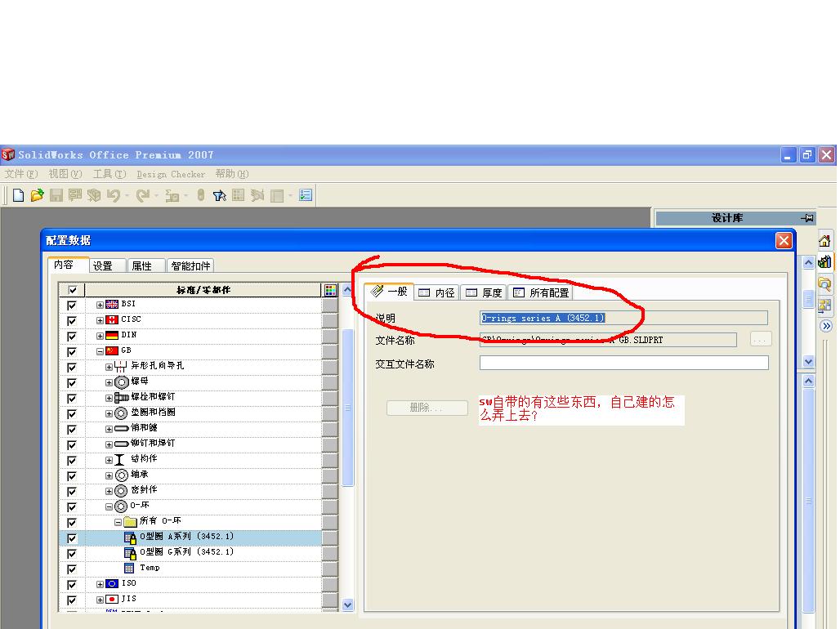This screenshot has width=840, height=629.
Task: Open the Design Checker menu
Action: (171, 174)
